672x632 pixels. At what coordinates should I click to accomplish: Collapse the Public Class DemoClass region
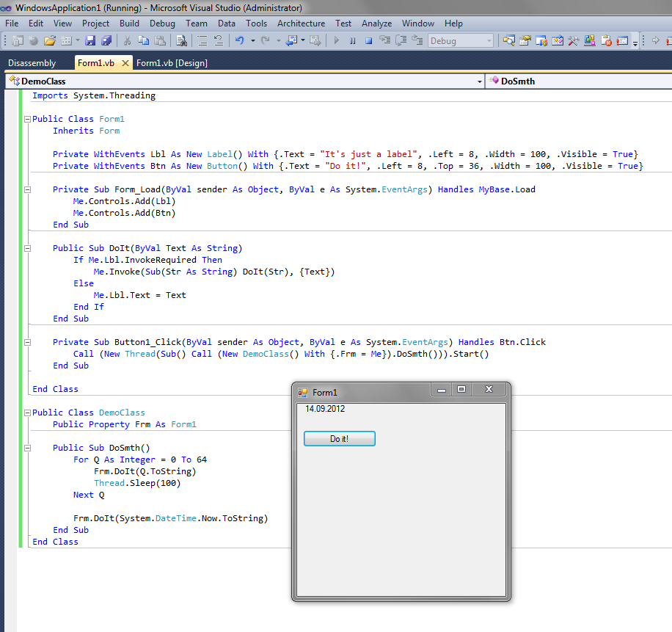[x=27, y=413]
